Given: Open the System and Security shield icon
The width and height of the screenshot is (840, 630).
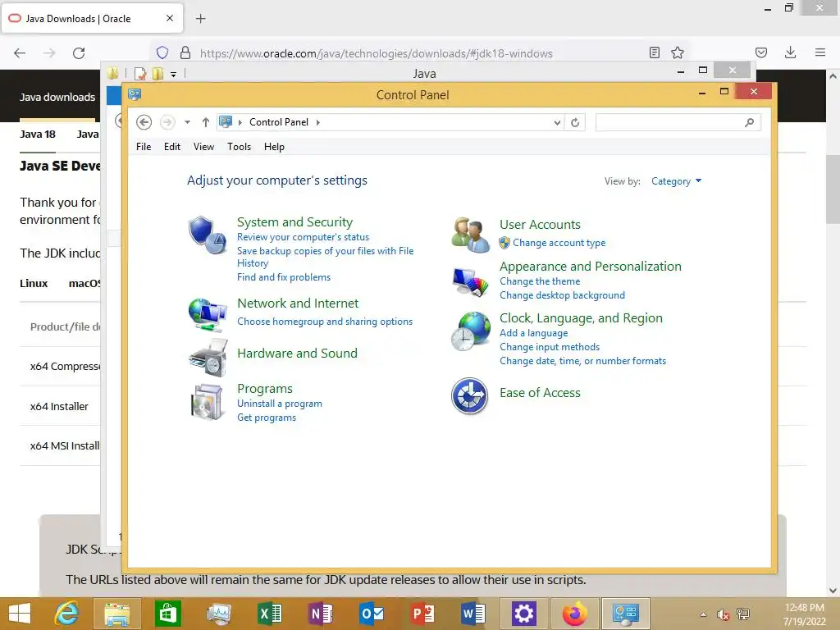Looking at the screenshot, I should click(208, 235).
